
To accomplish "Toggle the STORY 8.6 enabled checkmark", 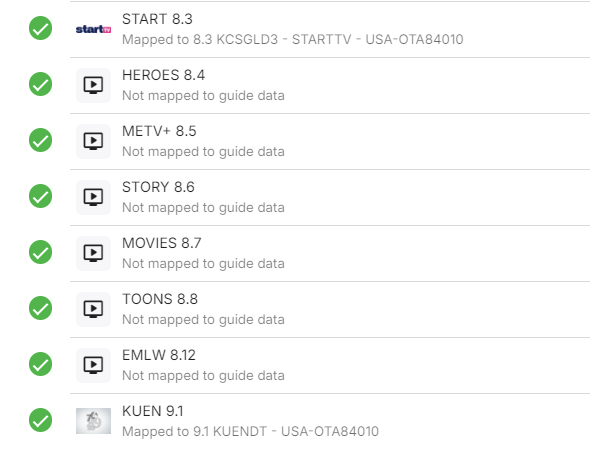I will (x=41, y=196).
